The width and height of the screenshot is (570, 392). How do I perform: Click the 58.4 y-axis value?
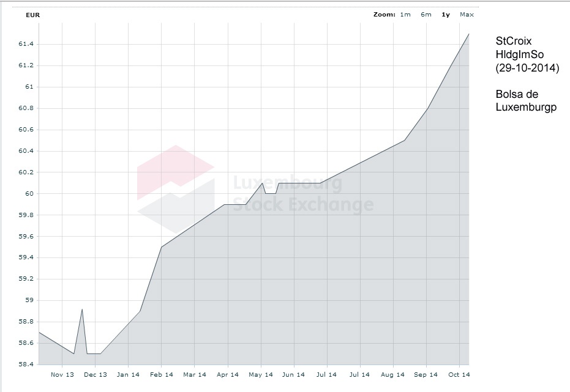26,364
